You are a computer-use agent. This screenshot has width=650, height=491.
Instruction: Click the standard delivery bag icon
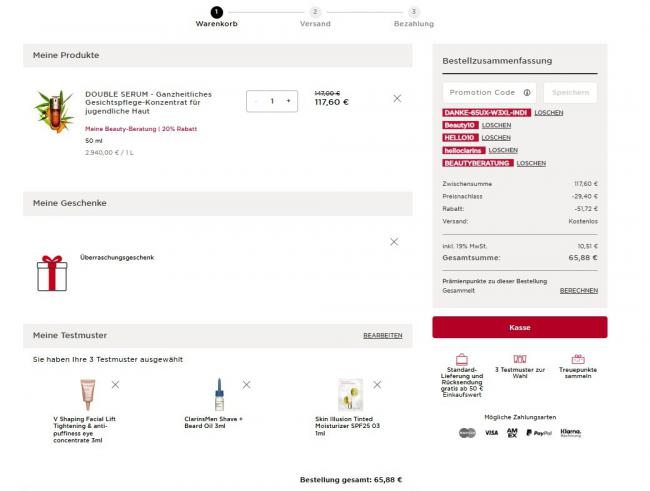point(461,359)
